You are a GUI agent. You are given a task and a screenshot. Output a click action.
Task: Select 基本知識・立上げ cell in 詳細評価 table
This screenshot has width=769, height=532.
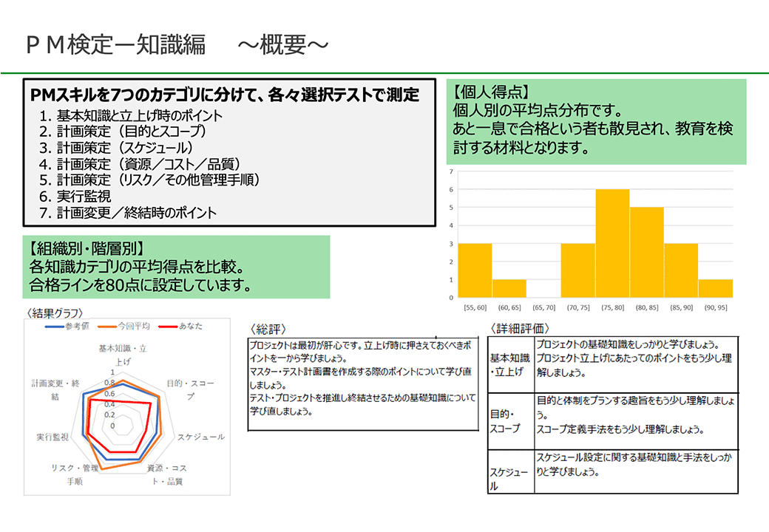[509, 362]
